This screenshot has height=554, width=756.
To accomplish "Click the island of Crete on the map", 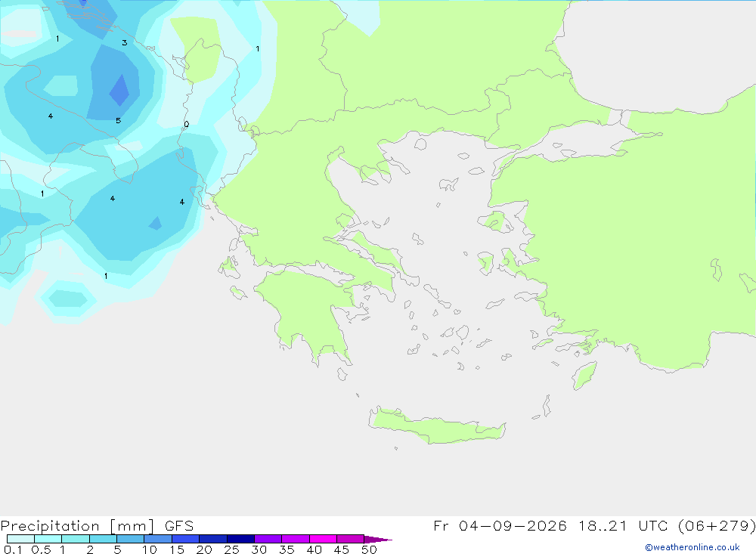I will pos(436,427).
